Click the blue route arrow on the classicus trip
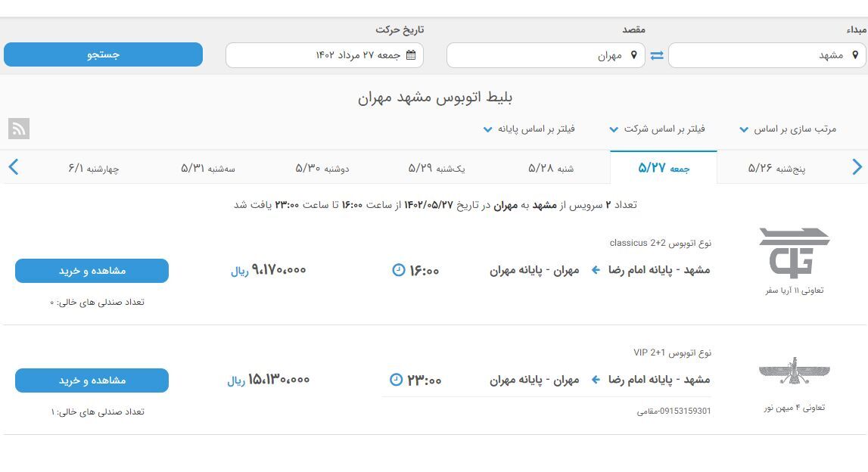The image size is (868, 472). [595, 269]
